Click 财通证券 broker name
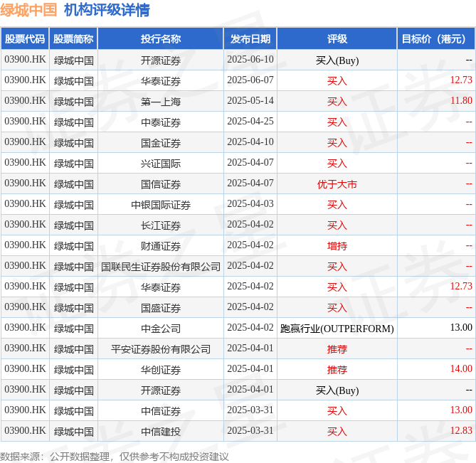This screenshot has height=463, width=476. (x=161, y=246)
